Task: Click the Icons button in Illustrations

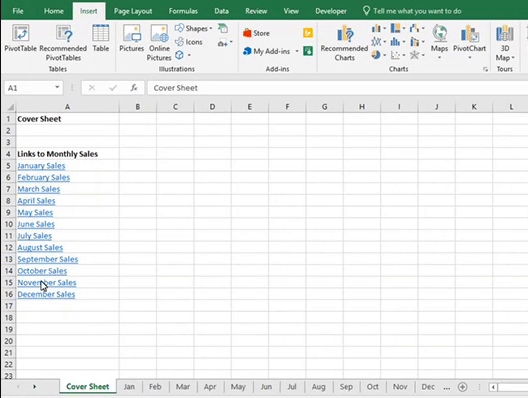Action: [x=189, y=42]
